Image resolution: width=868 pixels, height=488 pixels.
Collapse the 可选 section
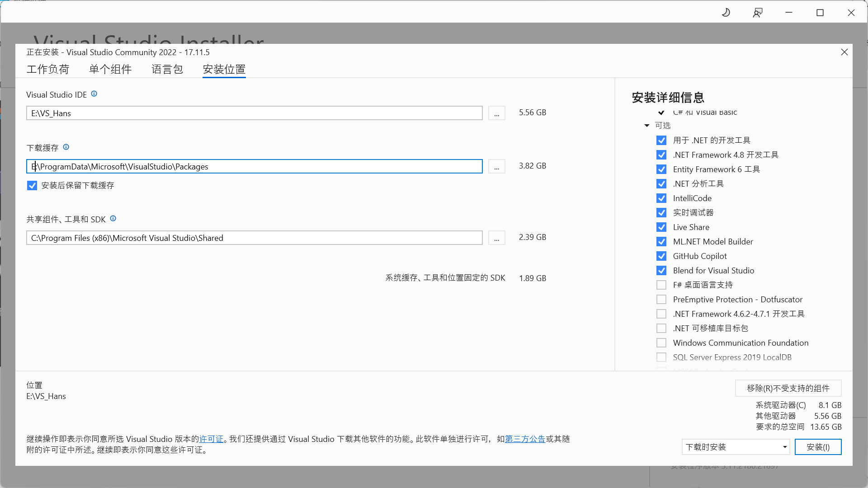(647, 126)
